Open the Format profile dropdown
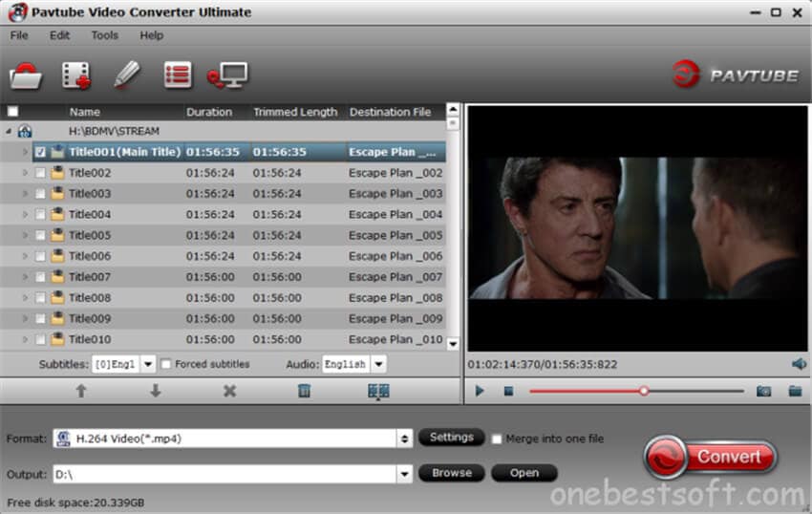Screen dimensions: 812x514 pyautogui.click(x=404, y=439)
